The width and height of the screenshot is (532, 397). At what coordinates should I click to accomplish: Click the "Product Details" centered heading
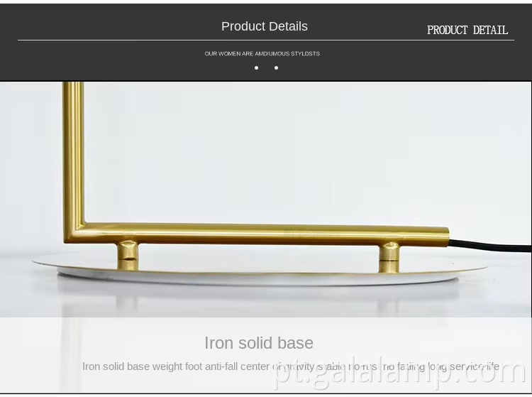(x=265, y=26)
